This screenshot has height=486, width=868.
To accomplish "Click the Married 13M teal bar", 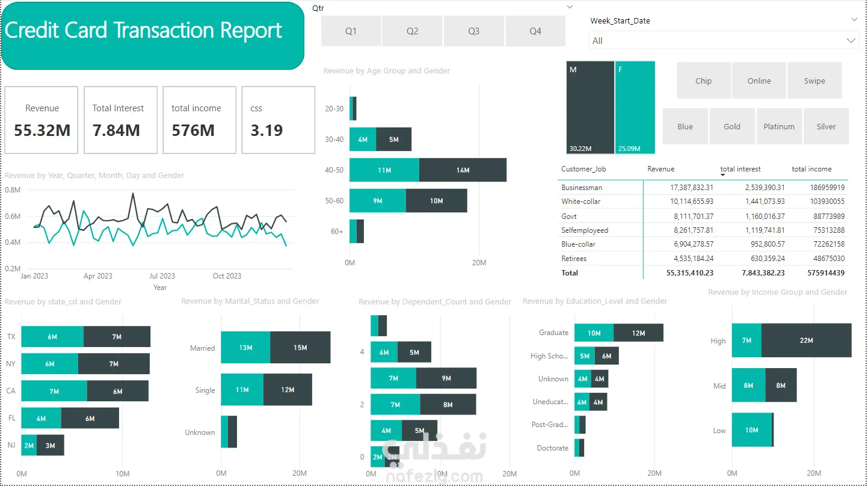I will [245, 347].
